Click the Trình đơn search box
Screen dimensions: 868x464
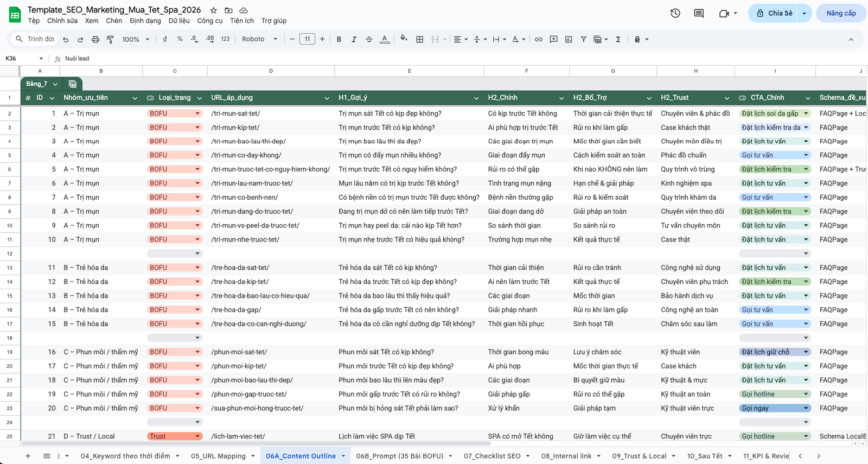[35, 39]
